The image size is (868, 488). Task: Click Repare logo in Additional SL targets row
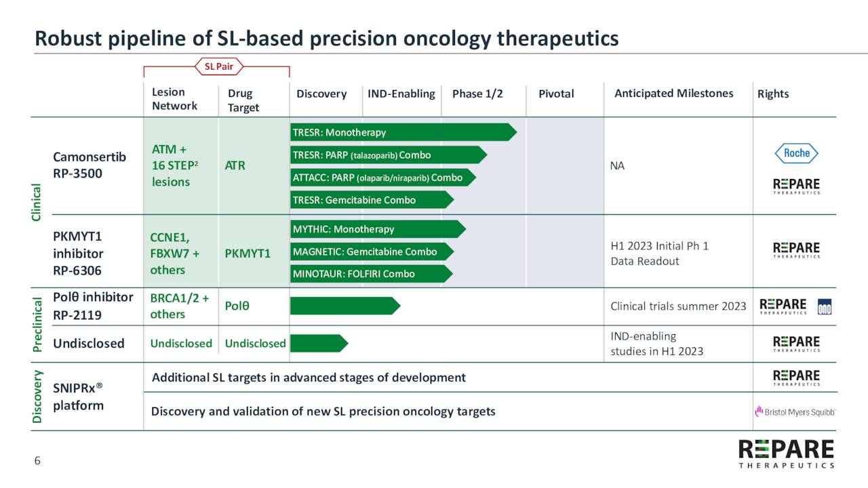point(796,378)
